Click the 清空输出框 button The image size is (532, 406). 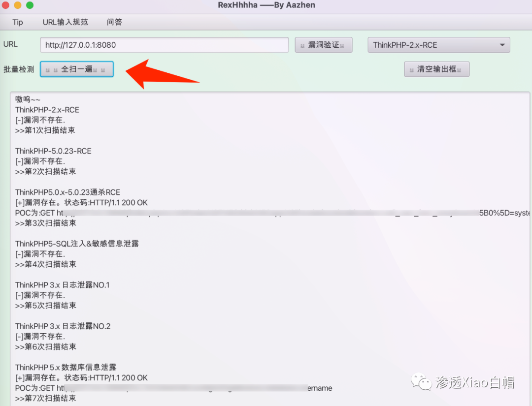point(436,69)
